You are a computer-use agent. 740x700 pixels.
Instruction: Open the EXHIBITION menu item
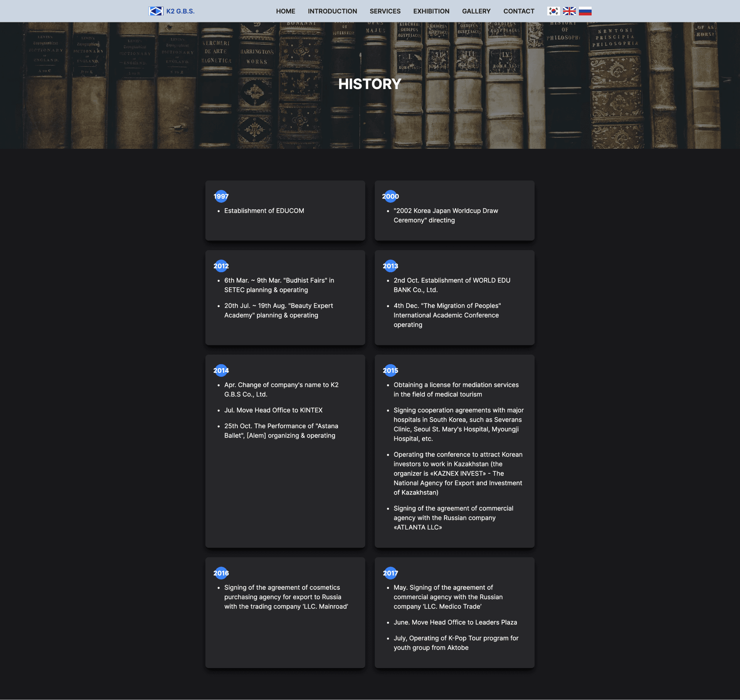click(x=431, y=11)
